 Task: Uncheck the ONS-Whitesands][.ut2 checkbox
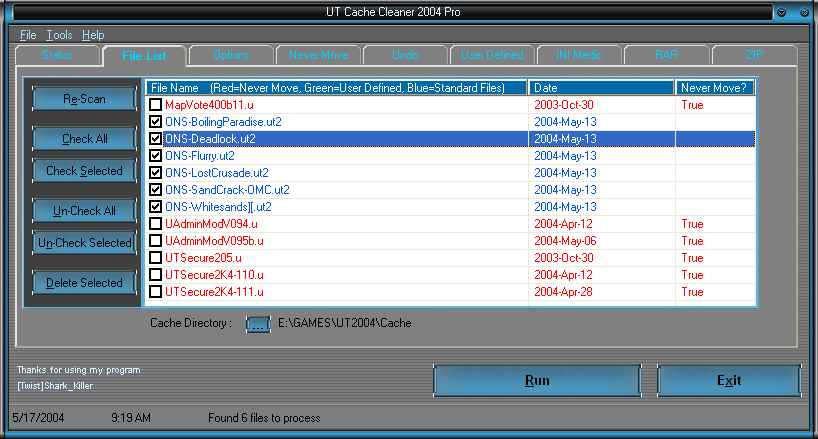(x=155, y=206)
